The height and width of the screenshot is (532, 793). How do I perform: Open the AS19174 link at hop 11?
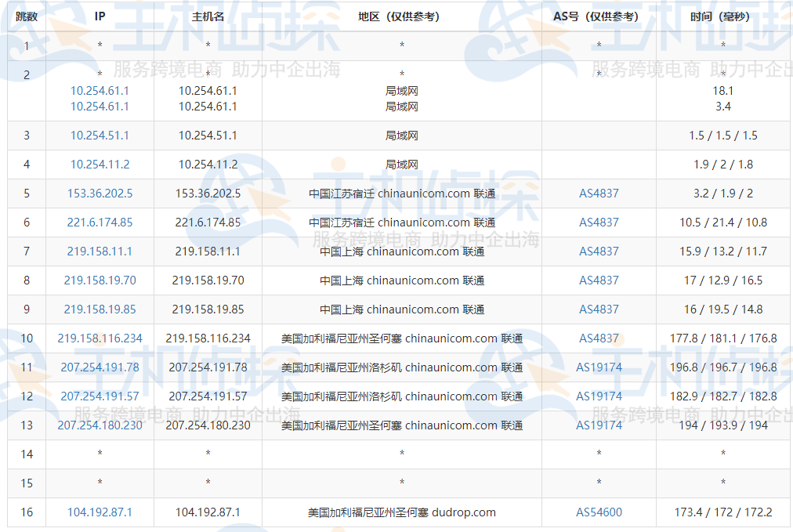[x=599, y=367]
